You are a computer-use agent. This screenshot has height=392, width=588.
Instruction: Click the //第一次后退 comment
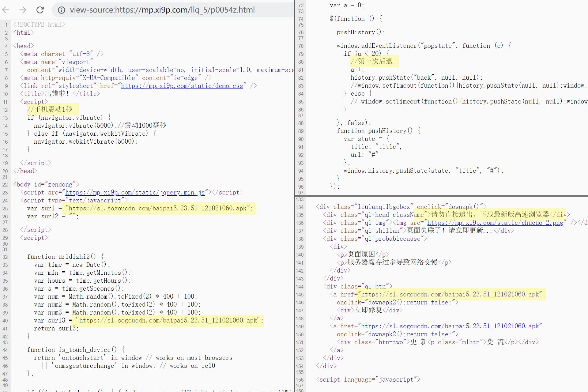tap(372, 61)
